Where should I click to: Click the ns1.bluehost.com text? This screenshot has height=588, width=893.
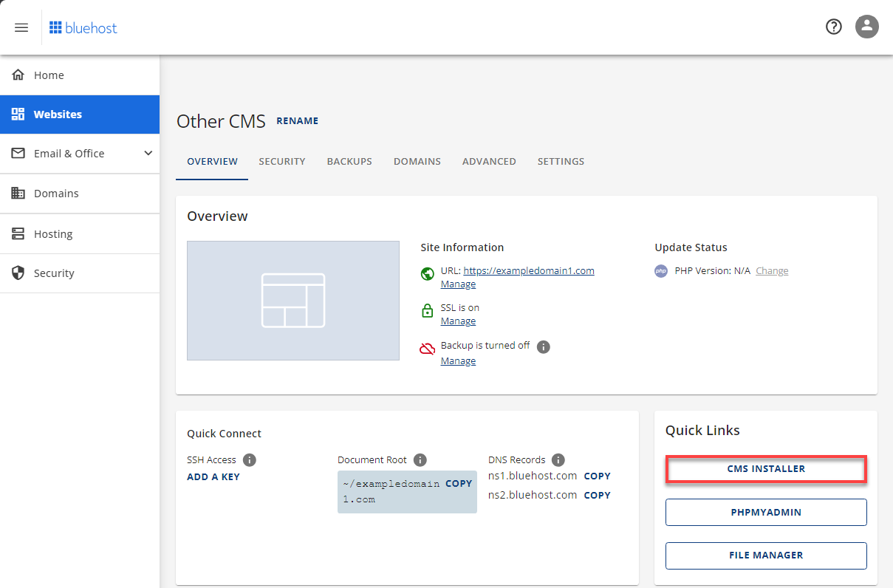533,476
